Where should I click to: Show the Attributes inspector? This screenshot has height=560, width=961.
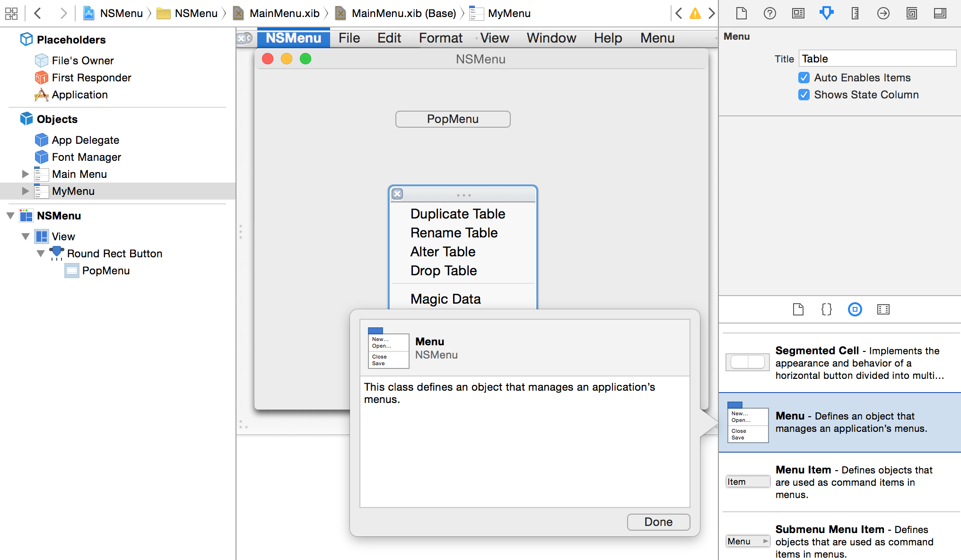tap(827, 13)
